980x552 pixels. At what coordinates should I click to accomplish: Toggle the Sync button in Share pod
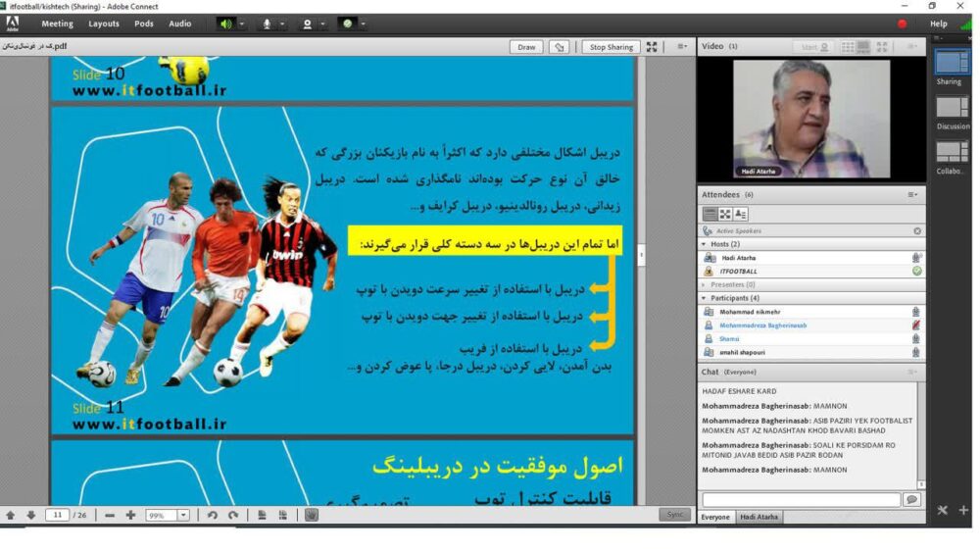pyautogui.click(x=674, y=515)
